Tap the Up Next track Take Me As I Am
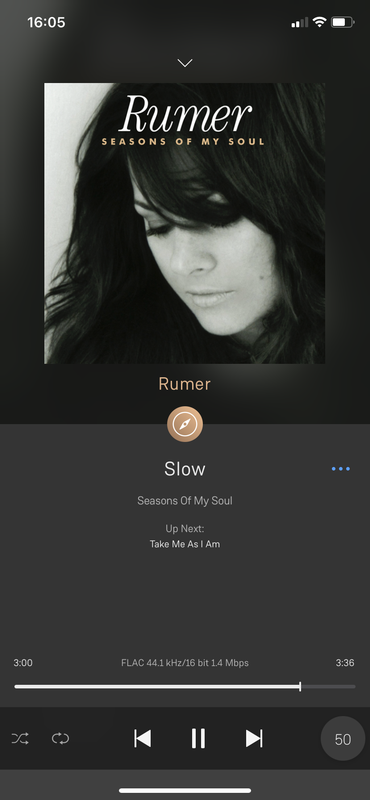Viewport: 370px width, 800px height. pyautogui.click(x=185, y=544)
